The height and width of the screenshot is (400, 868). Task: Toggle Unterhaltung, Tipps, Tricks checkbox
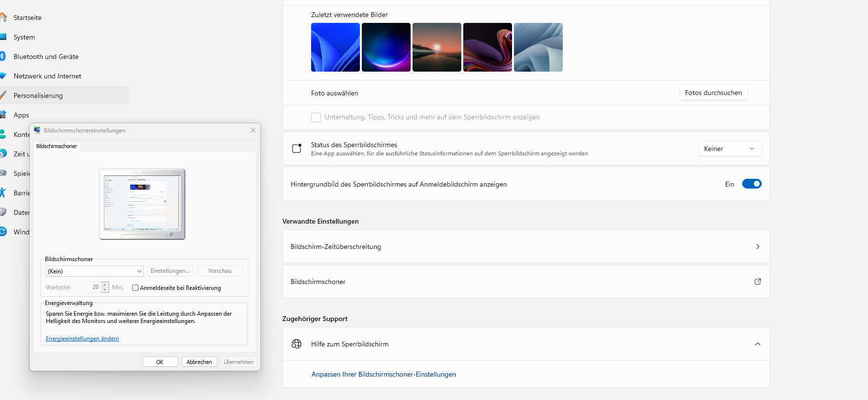pos(316,117)
